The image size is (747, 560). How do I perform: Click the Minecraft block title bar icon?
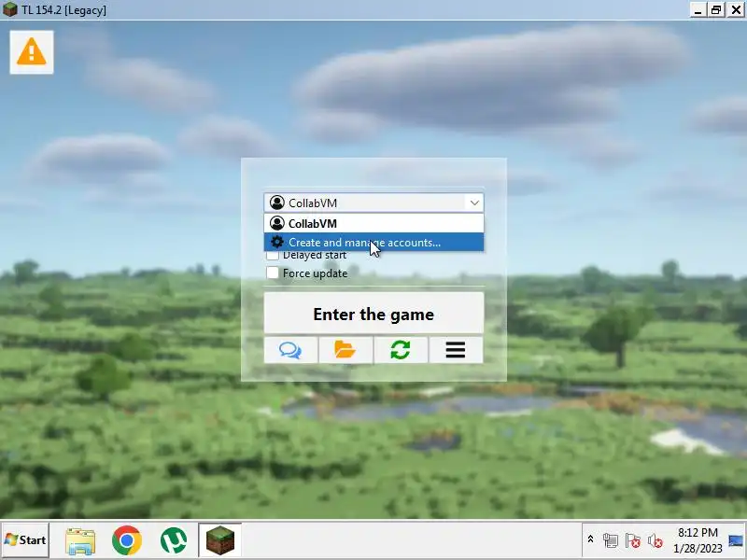click(9, 9)
